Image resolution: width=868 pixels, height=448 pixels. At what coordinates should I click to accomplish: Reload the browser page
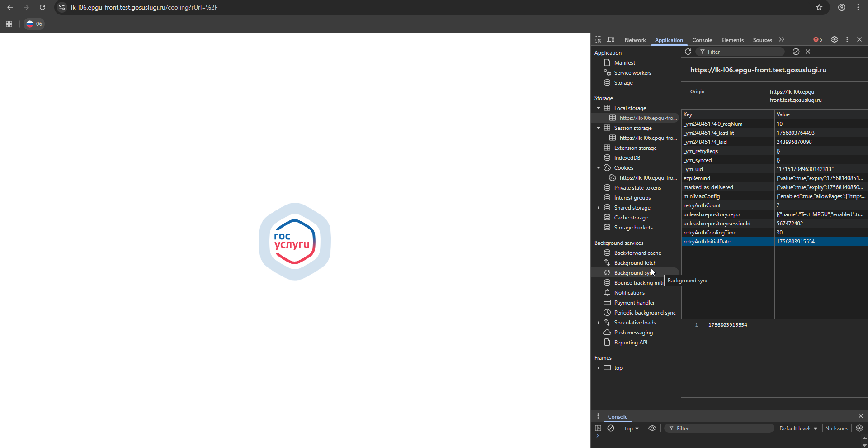pos(42,7)
